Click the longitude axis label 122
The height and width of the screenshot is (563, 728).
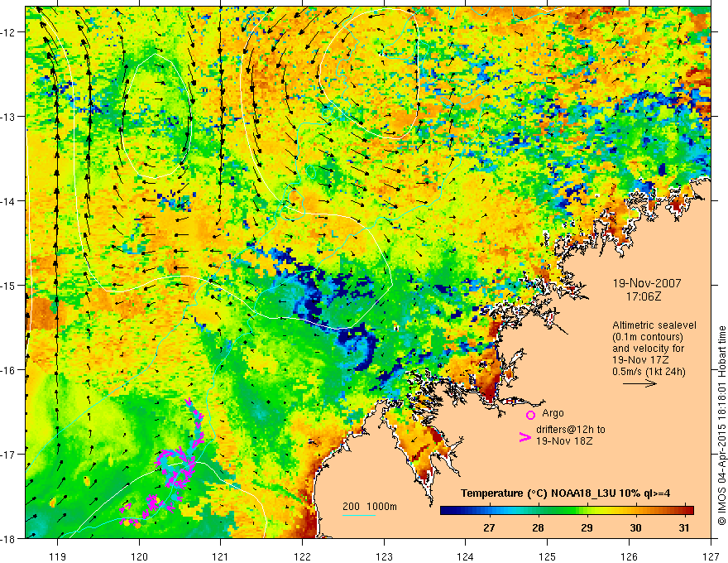[302, 557]
